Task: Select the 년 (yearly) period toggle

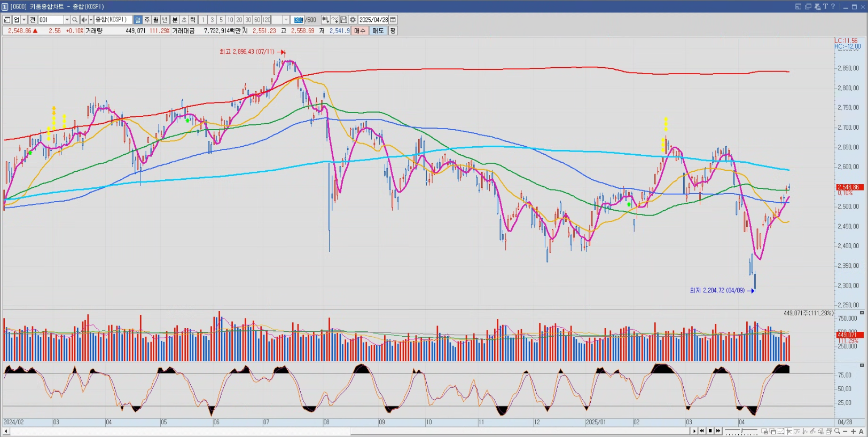Action: tap(165, 20)
